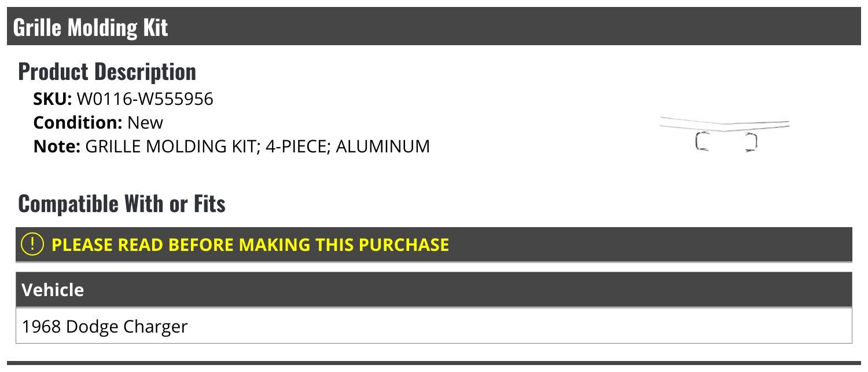Image resolution: width=868 pixels, height=372 pixels.
Task: Select the Product Description heading
Action: pos(107,71)
